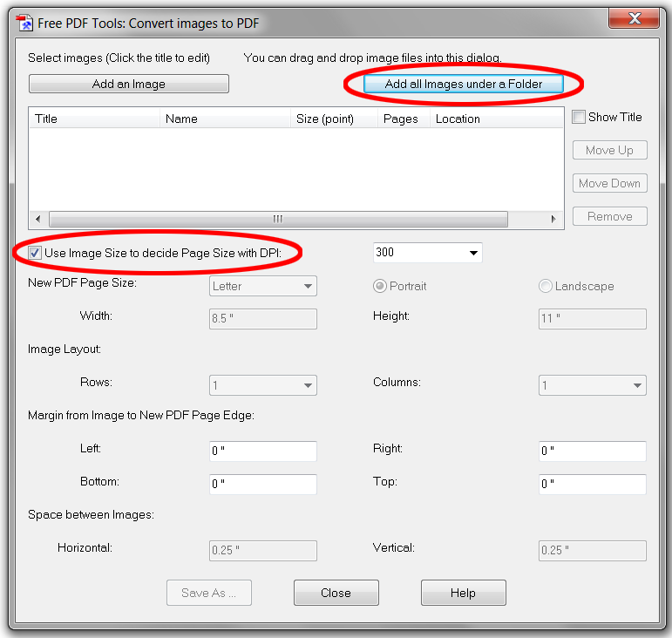This screenshot has width=672, height=638.
Task: Click the image list horizontal scrollbar thumb
Action: click(278, 219)
